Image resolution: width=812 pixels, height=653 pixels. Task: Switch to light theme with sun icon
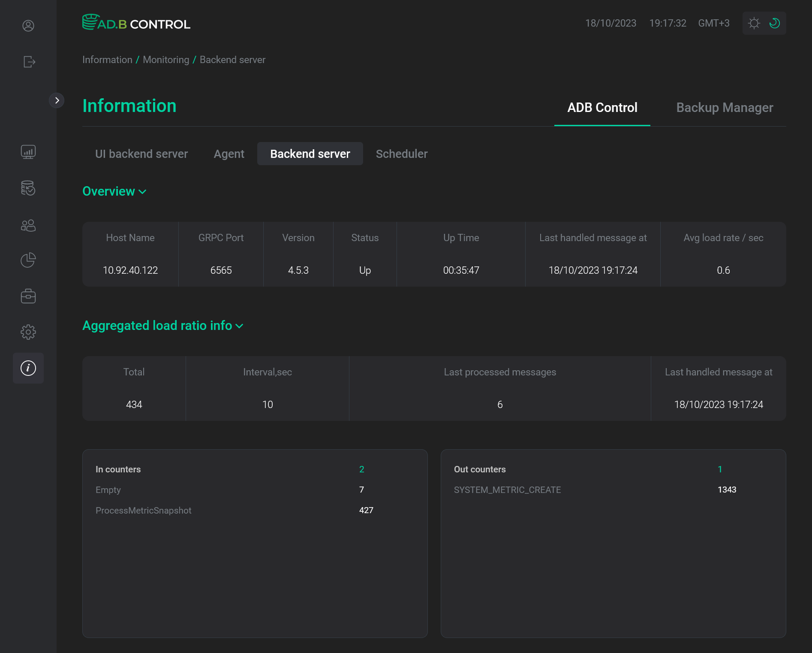(754, 23)
